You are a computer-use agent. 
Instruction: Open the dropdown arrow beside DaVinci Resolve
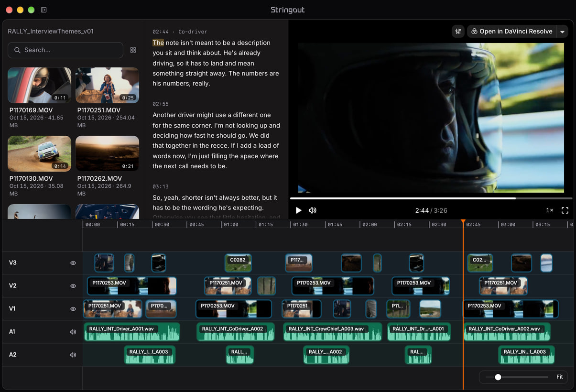point(563,32)
